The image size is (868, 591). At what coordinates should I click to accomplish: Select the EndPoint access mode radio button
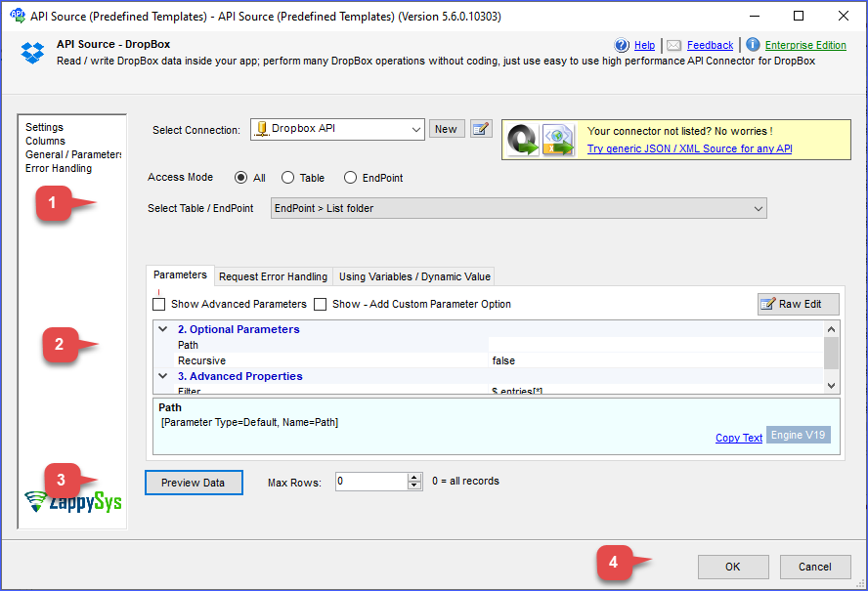(350, 177)
